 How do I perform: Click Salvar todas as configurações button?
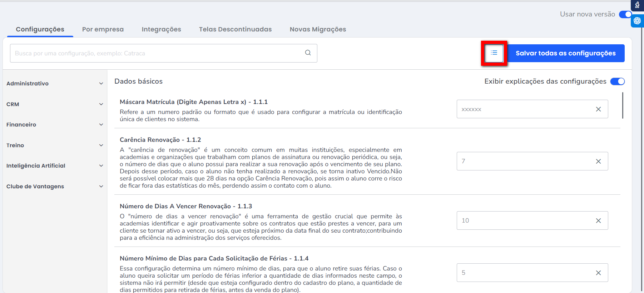[x=565, y=53]
